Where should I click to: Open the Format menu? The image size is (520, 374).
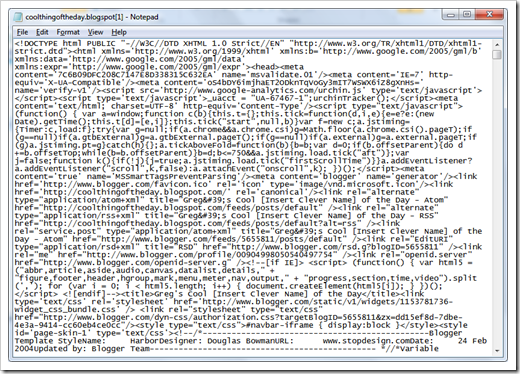pyautogui.click(x=68, y=32)
